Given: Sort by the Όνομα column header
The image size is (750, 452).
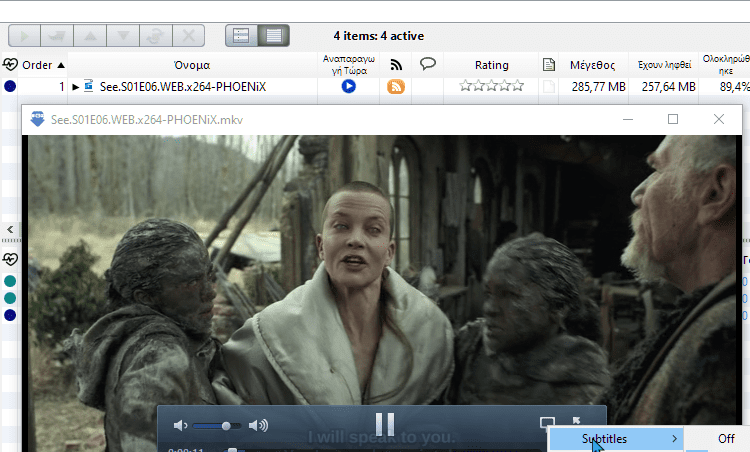Looking at the screenshot, I should coord(192,65).
